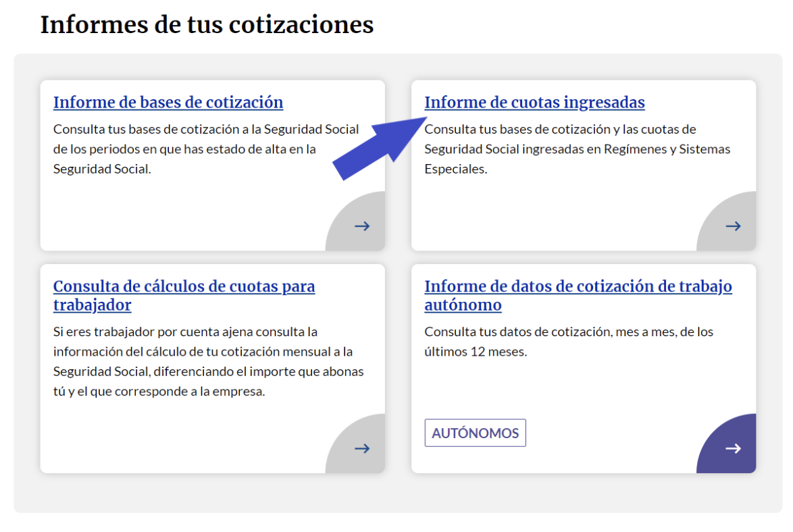Click arrow icon on Informe de cuotas ingresadas card
Viewport: 793px width, 532px height.
(734, 226)
